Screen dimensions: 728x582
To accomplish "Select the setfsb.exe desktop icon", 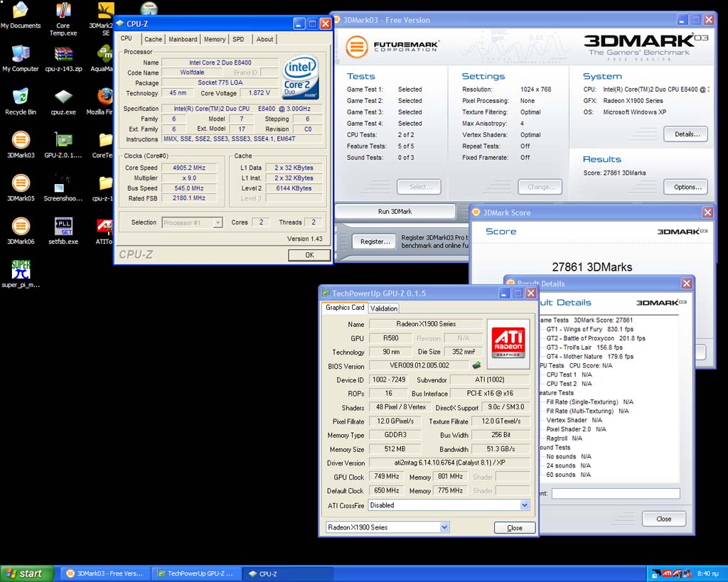I will point(63,231).
